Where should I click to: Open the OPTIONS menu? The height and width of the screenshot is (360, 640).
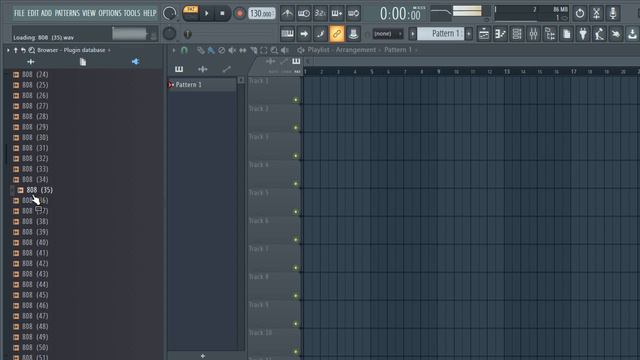pos(110,13)
